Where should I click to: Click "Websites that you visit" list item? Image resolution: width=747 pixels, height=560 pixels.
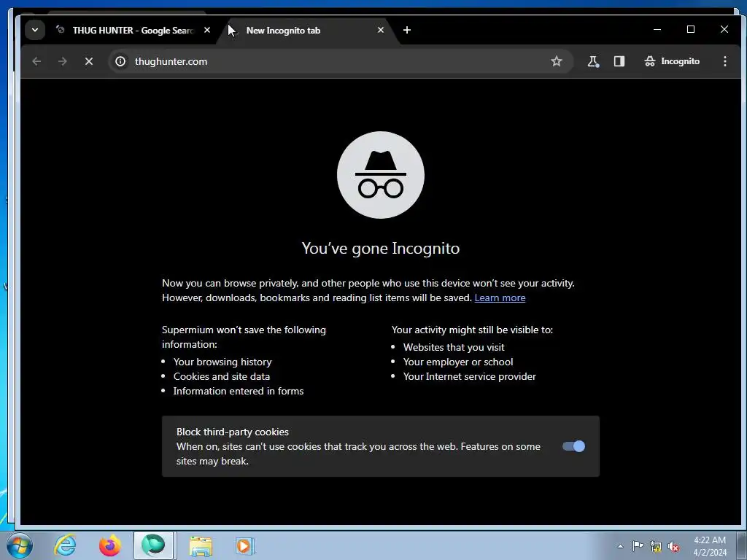click(454, 347)
